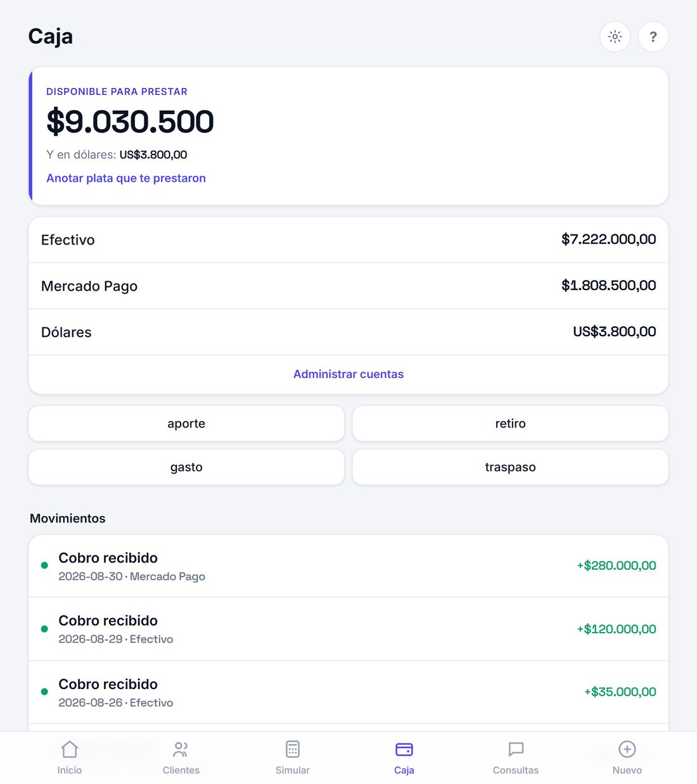Select the Efectivo account row

[348, 240]
